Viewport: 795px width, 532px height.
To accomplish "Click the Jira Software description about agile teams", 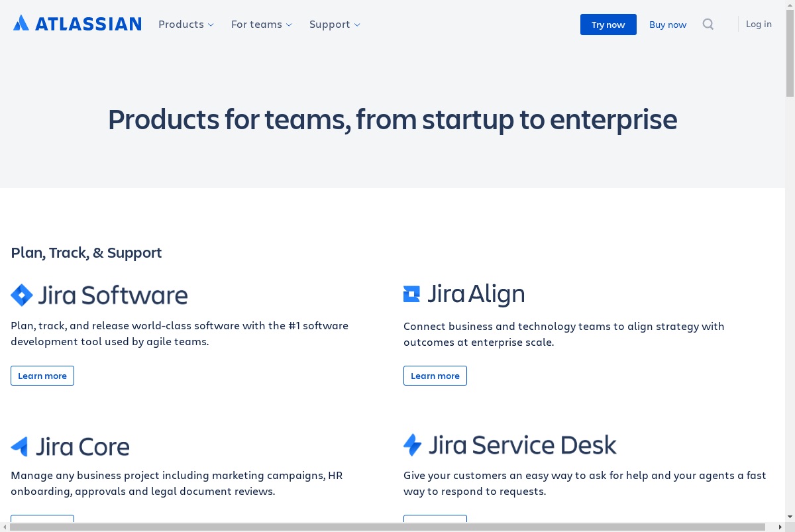I will click(x=180, y=334).
